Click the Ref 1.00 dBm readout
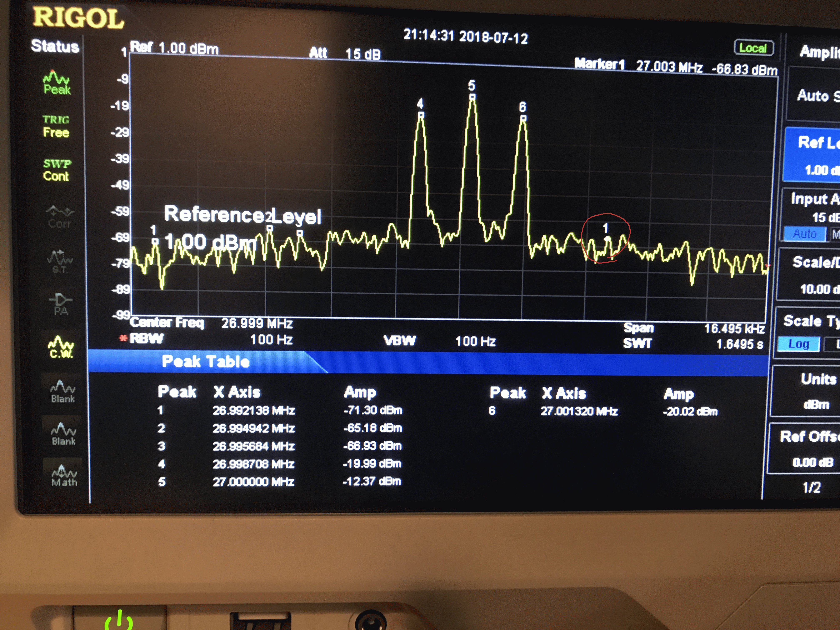 tap(174, 48)
